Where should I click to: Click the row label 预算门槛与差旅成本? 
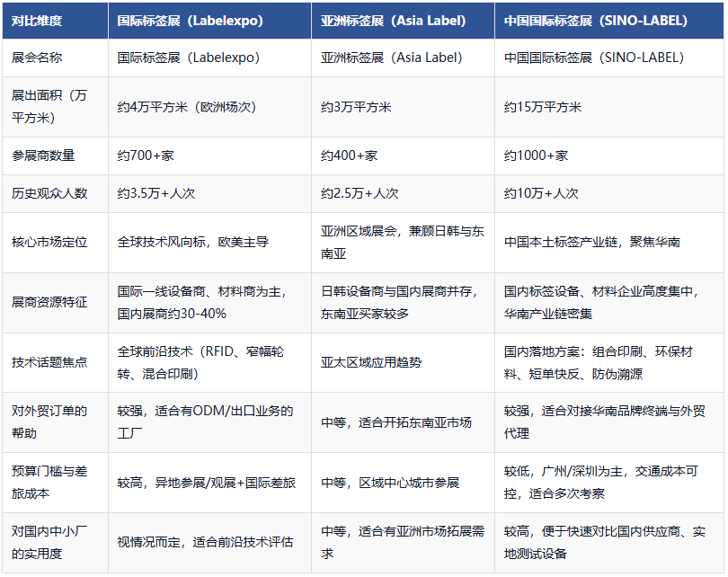point(55,483)
